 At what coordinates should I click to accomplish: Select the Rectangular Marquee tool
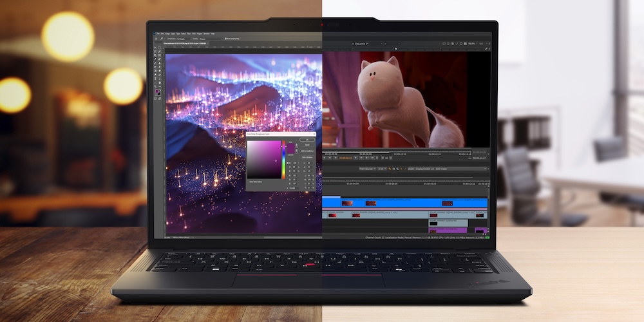159,48
